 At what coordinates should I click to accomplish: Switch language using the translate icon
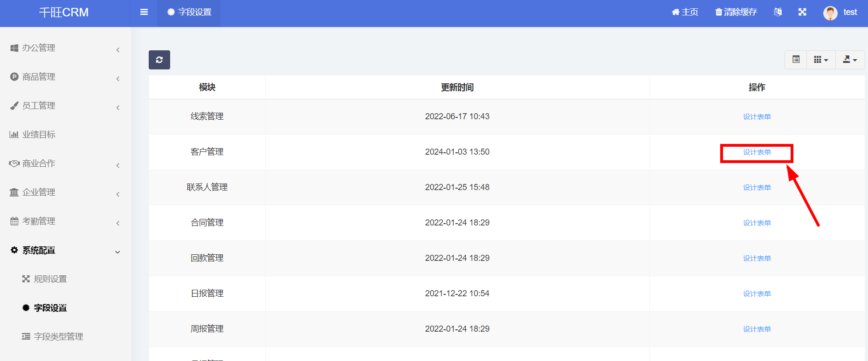[778, 12]
